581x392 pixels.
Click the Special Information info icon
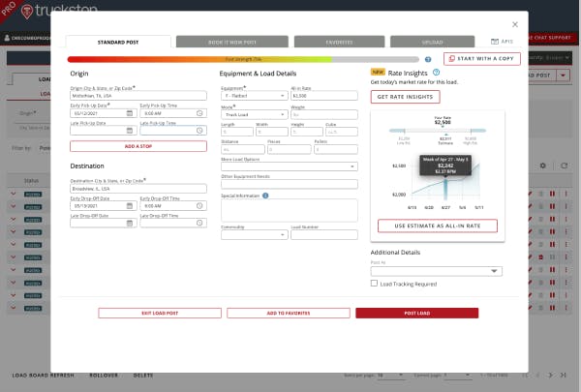[265, 195]
